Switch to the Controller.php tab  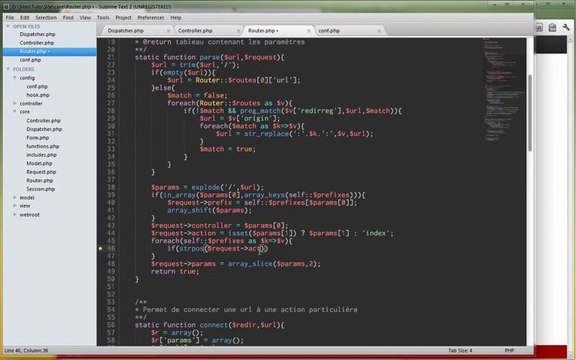coord(207,31)
